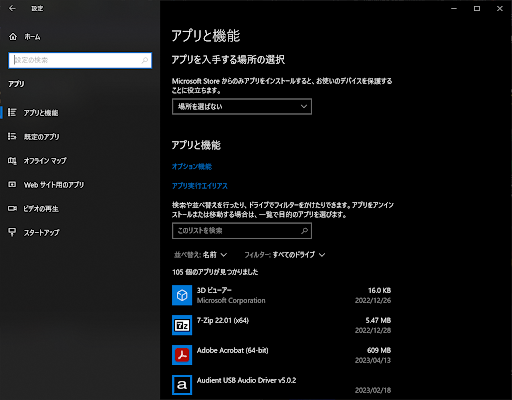Select Audient USB Audio Driver v5.0.2 entry
The height and width of the screenshot is (400, 512).
[x=246, y=380]
